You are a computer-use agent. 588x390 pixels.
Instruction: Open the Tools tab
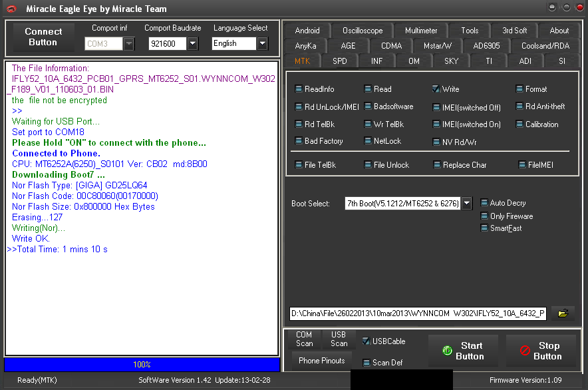[470, 31]
